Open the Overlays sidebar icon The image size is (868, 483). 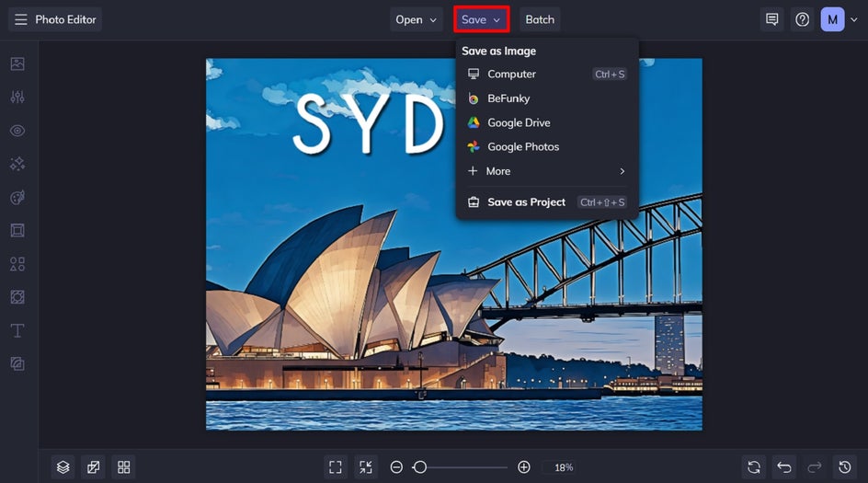(17, 297)
